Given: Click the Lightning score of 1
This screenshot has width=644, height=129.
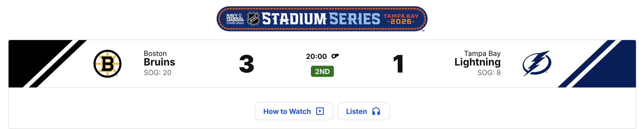Looking at the screenshot, I should coord(398,64).
